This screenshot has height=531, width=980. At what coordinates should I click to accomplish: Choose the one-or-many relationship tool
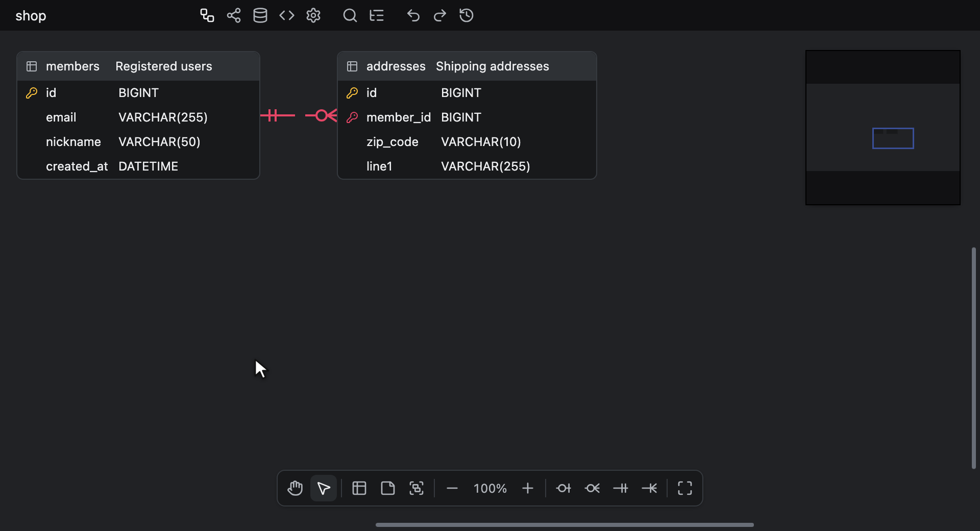tap(649, 488)
